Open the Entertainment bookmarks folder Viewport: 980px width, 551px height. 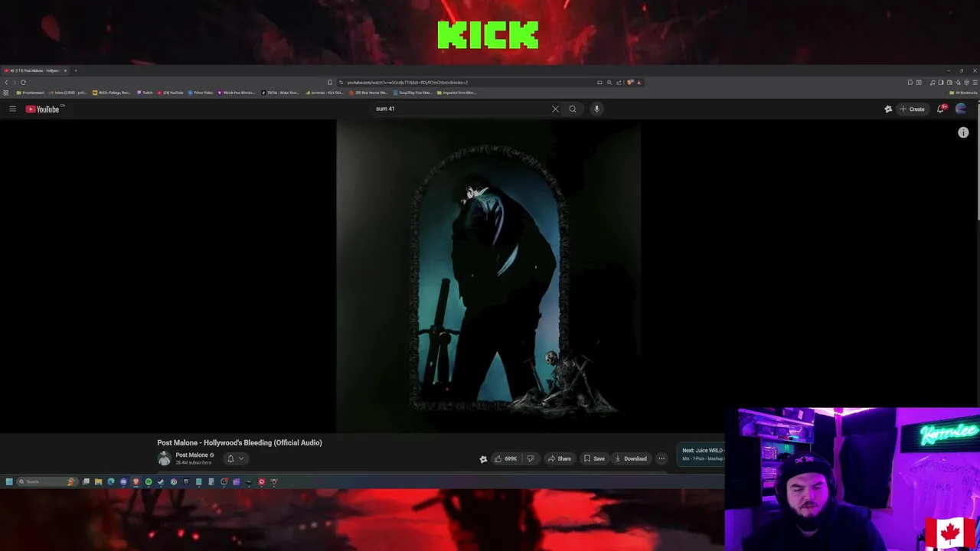30,93
